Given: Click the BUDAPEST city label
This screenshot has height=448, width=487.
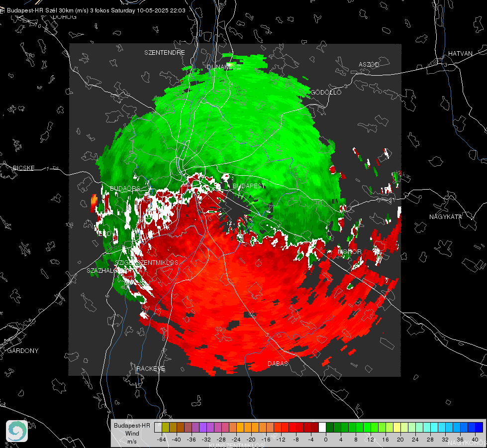Looking at the screenshot, I should [249, 186].
